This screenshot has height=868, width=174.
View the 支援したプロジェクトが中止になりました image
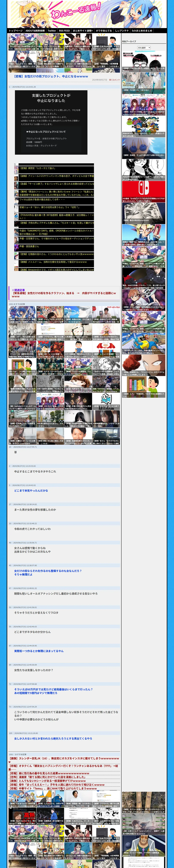click(51, 122)
